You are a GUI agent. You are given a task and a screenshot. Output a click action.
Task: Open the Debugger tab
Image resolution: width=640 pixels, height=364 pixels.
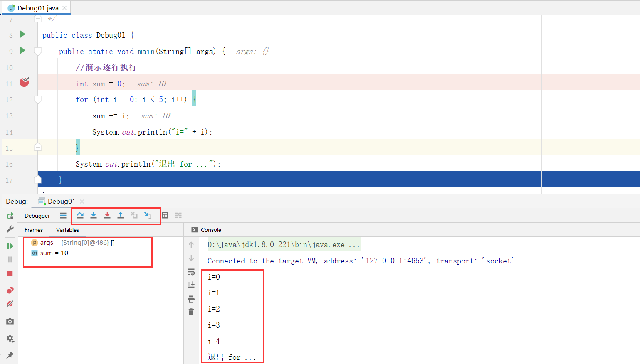pyautogui.click(x=37, y=216)
